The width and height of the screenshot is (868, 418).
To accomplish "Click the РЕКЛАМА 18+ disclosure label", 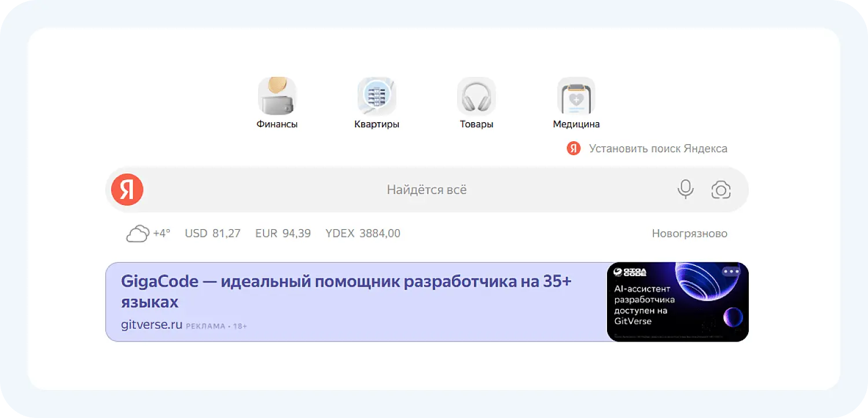I will click(216, 325).
